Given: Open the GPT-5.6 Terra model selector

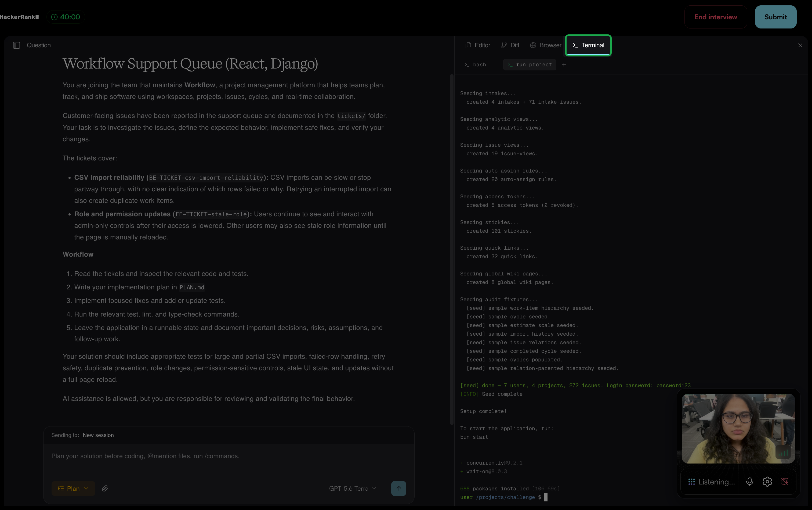Looking at the screenshot, I should click(x=352, y=489).
